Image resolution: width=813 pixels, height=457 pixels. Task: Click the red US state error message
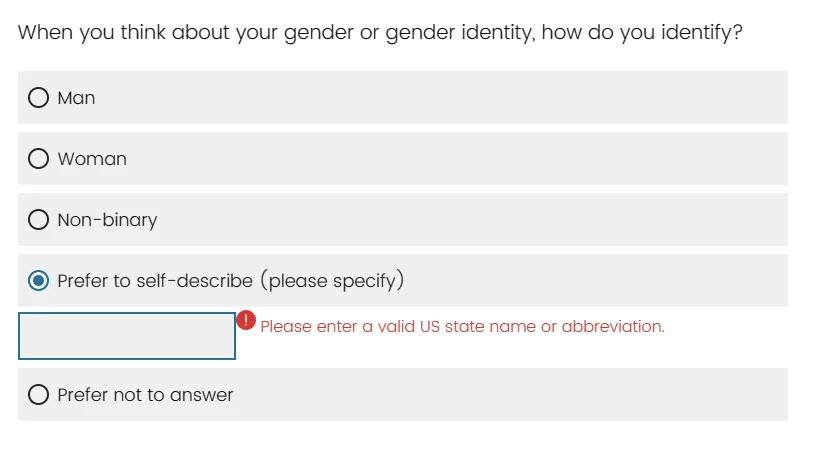click(x=462, y=327)
